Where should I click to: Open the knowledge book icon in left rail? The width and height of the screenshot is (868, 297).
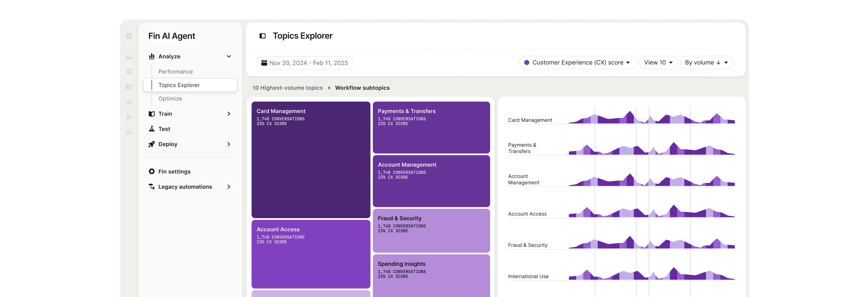tap(129, 87)
